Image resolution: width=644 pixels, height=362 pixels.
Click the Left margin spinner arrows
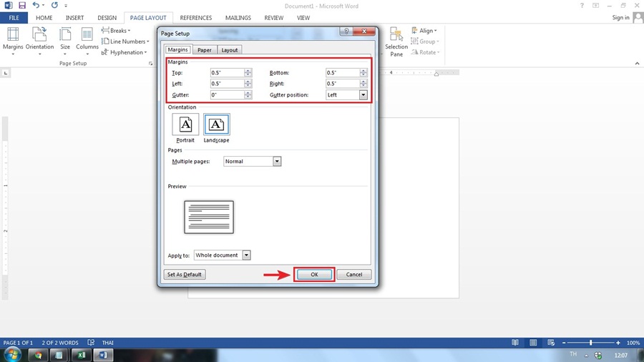[x=248, y=83]
